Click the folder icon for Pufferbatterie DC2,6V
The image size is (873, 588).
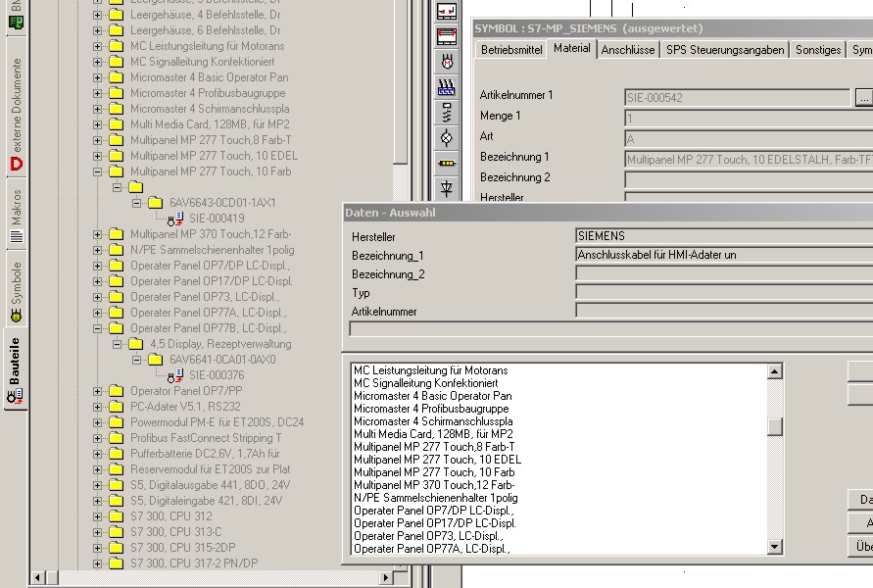coord(116,454)
